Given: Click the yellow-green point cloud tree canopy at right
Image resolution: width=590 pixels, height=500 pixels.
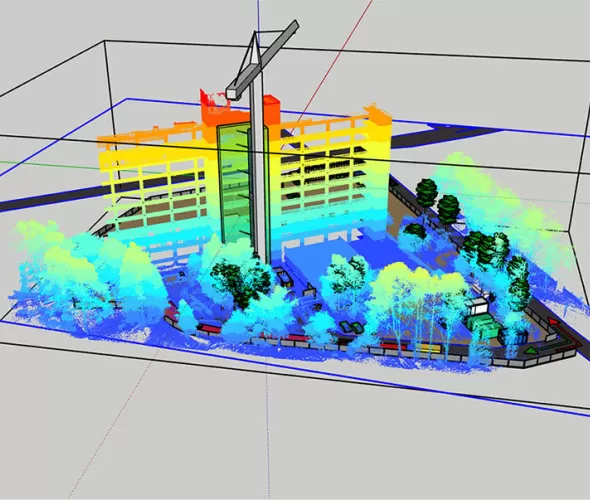Looking at the screenshot, I should (497, 199).
